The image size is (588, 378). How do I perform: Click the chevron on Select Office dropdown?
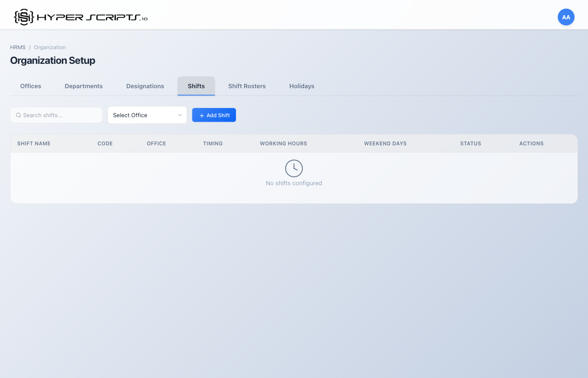coord(180,115)
